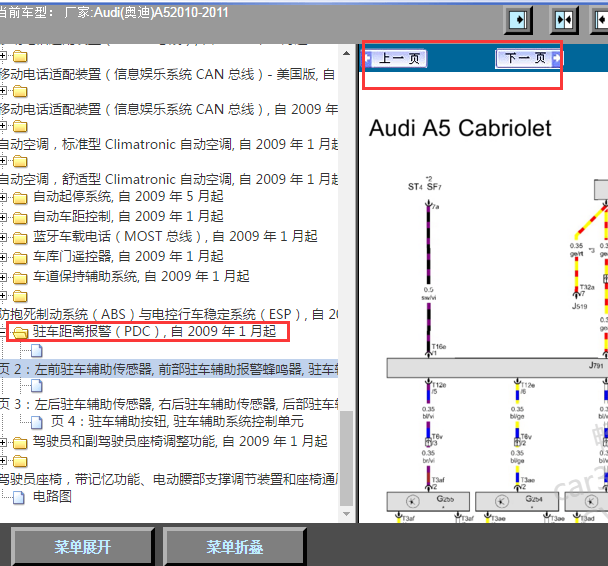Click folder icon of 蓝牙车载电话 (MOST 总线)
Screen dimensions: 608x566
(x=20, y=237)
